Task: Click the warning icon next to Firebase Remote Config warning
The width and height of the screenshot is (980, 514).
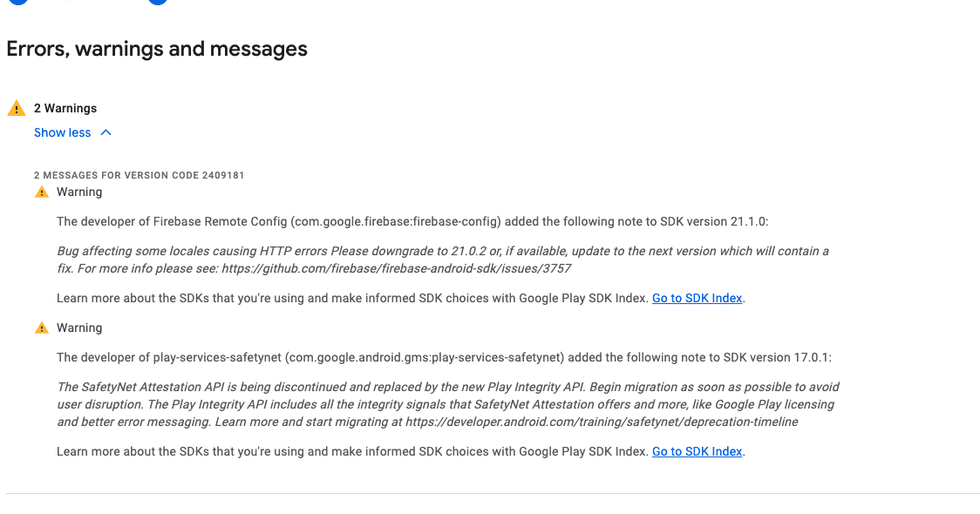Action: point(42,192)
